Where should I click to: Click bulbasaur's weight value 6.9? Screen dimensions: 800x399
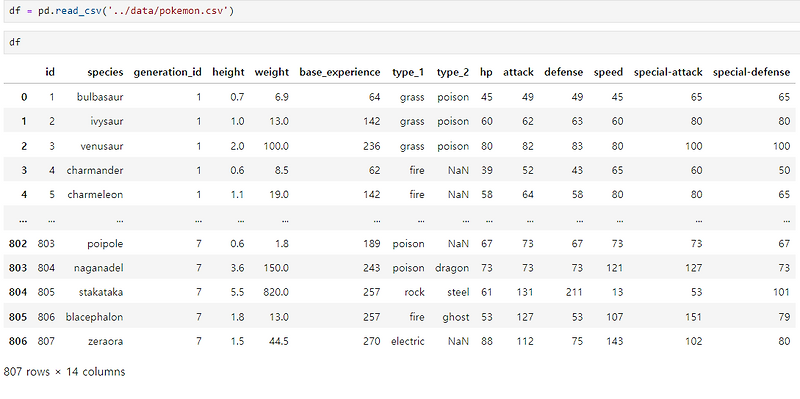pyautogui.click(x=282, y=97)
